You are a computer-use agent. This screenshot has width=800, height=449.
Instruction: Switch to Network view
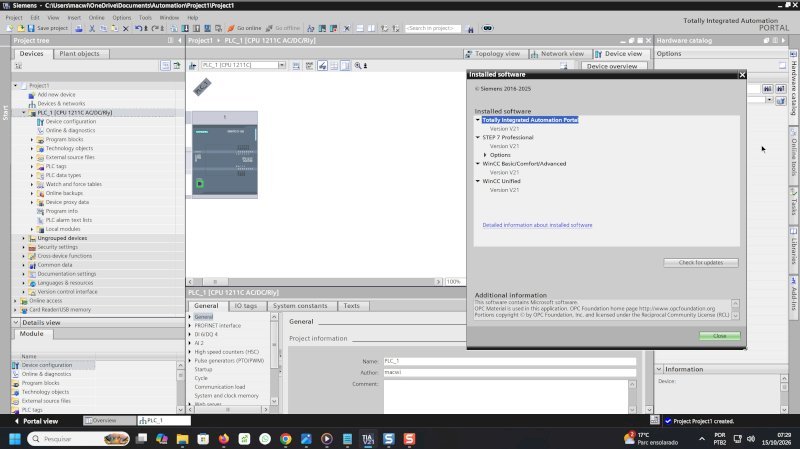coord(557,54)
